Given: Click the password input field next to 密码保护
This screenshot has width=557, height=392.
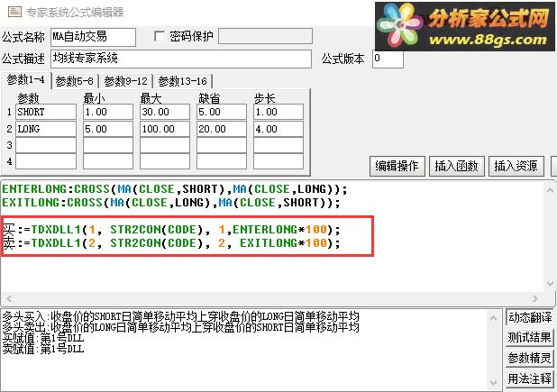Looking at the screenshot, I should [x=265, y=36].
